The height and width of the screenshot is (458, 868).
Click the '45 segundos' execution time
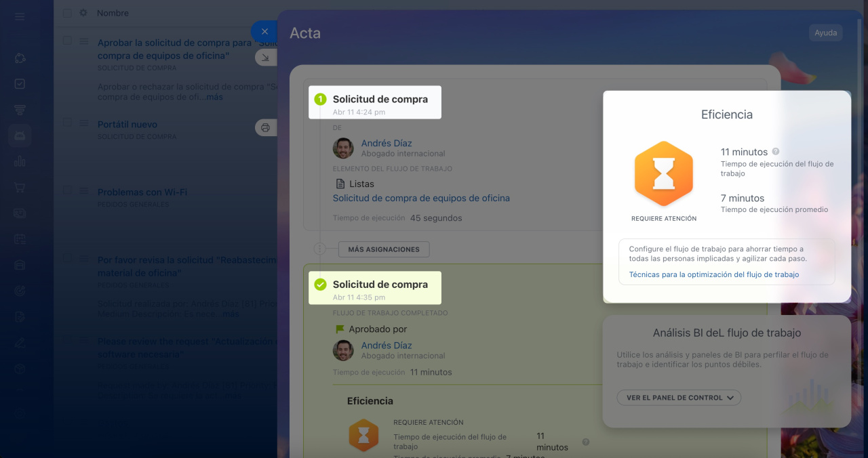(x=436, y=218)
